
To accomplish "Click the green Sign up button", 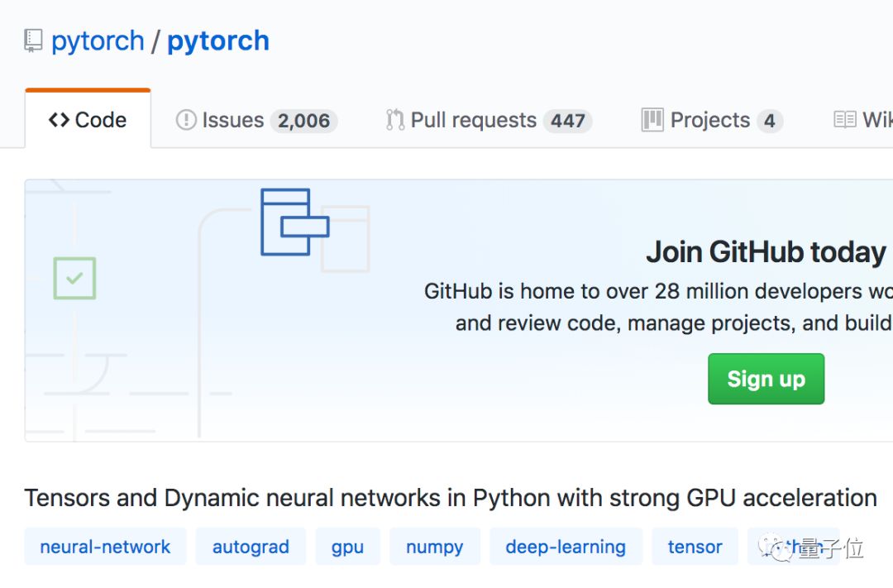I will pos(766,379).
